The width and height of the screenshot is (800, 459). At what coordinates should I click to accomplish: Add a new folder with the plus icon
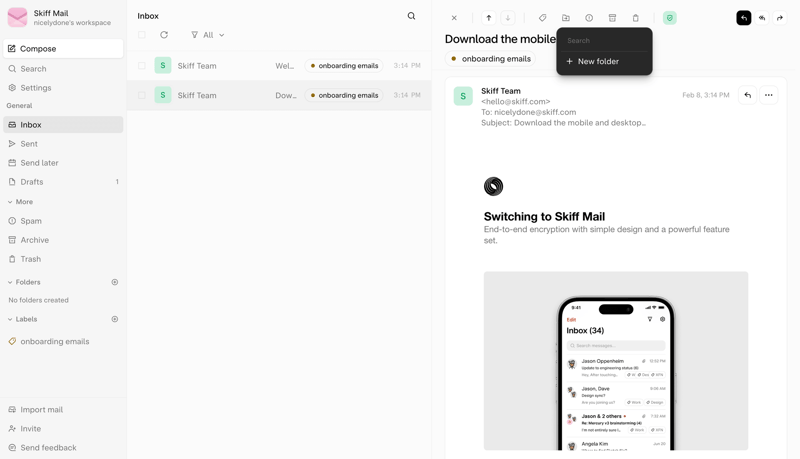click(x=115, y=282)
